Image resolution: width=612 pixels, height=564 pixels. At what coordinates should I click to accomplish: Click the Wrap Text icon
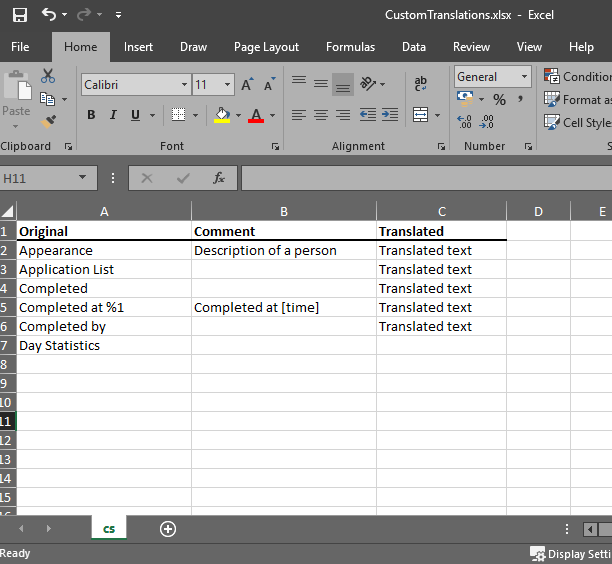[x=420, y=84]
